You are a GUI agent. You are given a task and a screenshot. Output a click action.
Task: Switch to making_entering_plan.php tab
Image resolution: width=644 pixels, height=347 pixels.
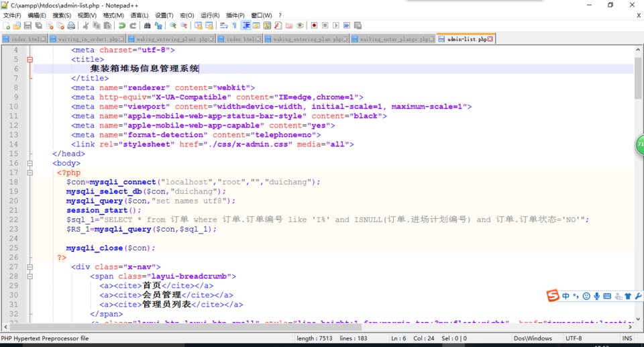[307, 39]
